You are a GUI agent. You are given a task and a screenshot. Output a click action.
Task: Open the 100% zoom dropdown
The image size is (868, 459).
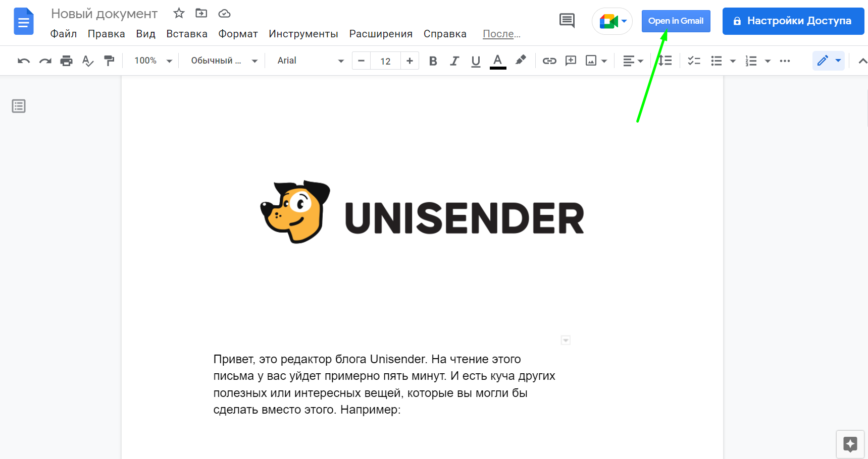pos(153,61)
